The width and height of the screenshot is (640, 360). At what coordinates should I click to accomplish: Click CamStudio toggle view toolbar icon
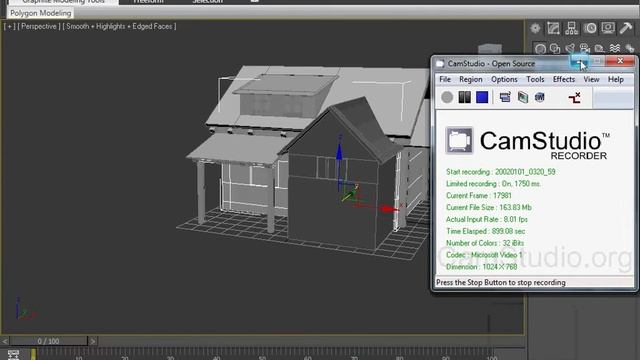505,97
